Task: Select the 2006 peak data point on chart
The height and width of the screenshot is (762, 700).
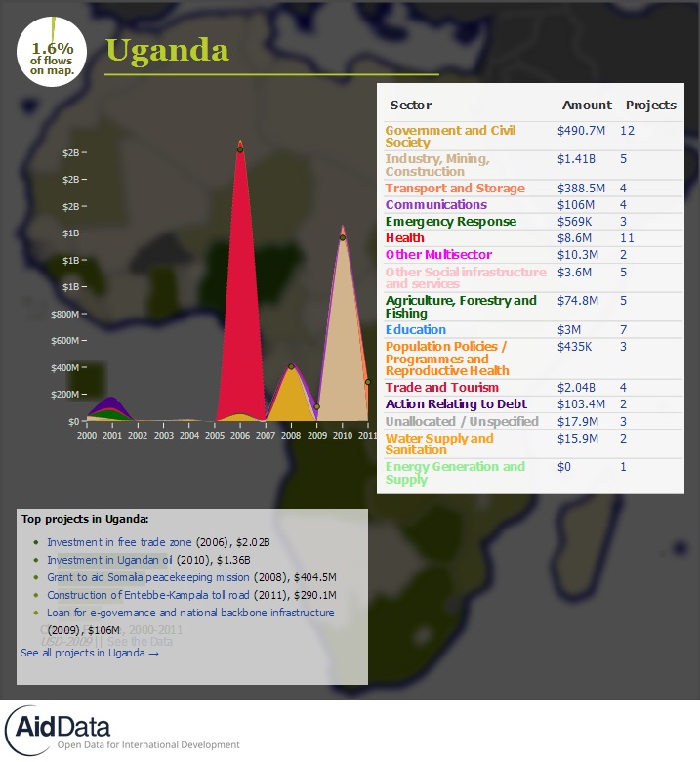Action: [240, 149]
